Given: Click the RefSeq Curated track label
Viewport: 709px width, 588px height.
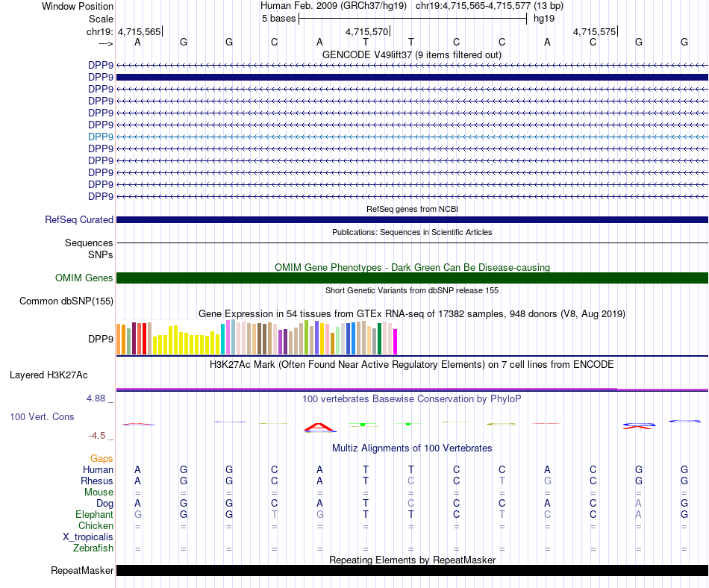Looking at the screenshot, I should tap(78, 219).
